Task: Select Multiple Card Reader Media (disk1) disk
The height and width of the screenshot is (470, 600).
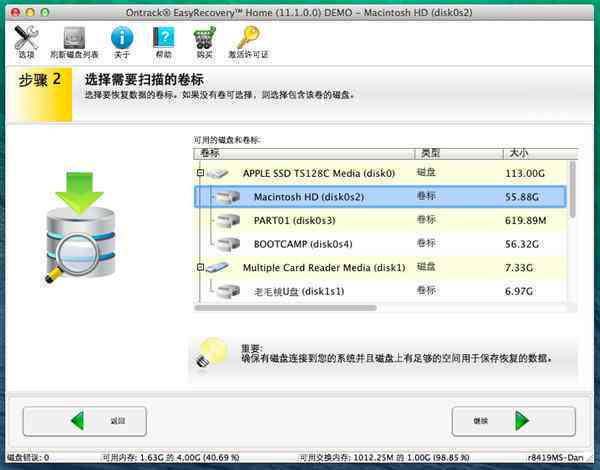Action: pos(380,267)
